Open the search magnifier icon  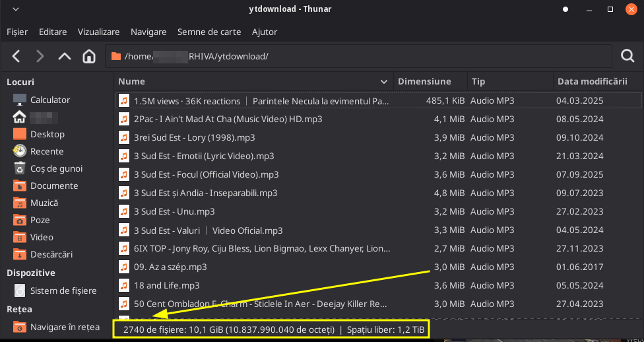click(x=628, y=56)
